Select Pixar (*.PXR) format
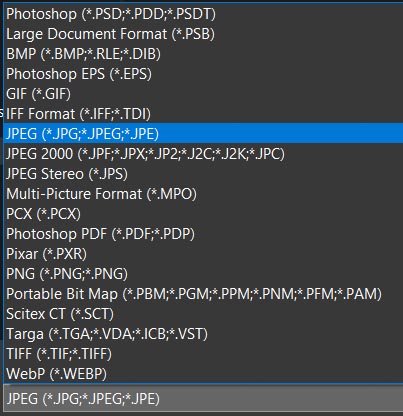 coord(203,254)
